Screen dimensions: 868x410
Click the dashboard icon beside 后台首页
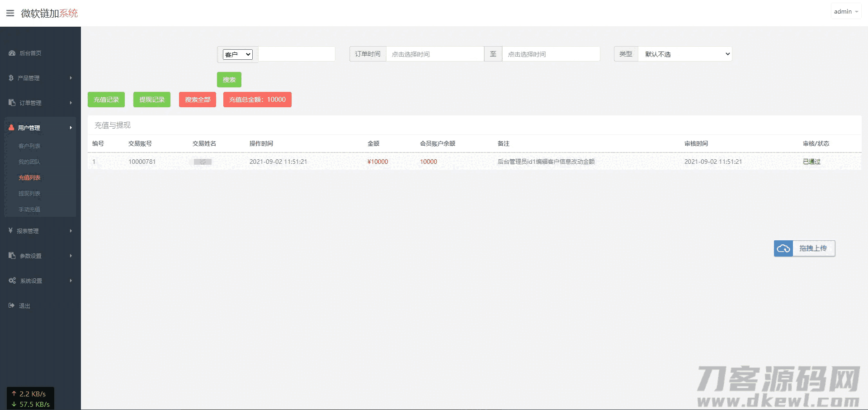point(12,53)
